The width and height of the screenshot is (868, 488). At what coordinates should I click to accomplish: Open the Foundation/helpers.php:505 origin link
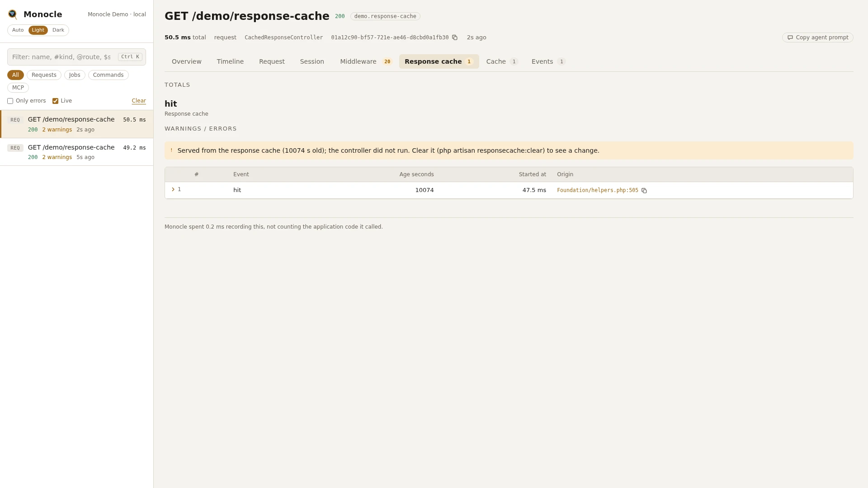point(597,191)
